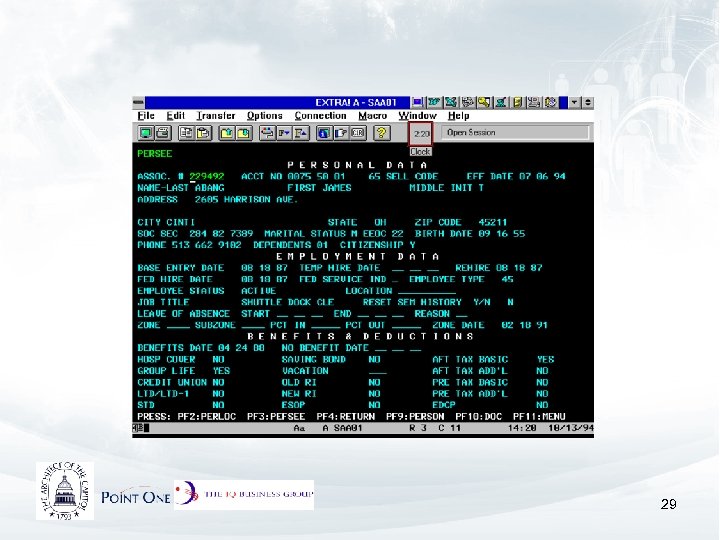This screenshot has width=720, height=540.
Task: Click the yellow notepad icon in title bar
Action: click(x=518, y=102)
